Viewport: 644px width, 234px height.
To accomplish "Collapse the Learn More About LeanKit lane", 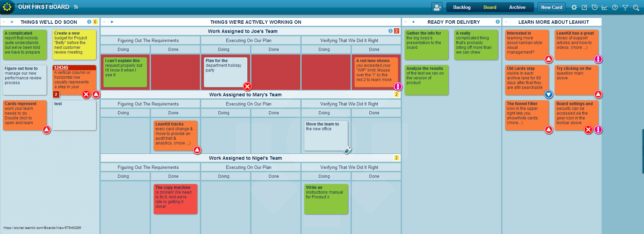I will pos(506,22).
